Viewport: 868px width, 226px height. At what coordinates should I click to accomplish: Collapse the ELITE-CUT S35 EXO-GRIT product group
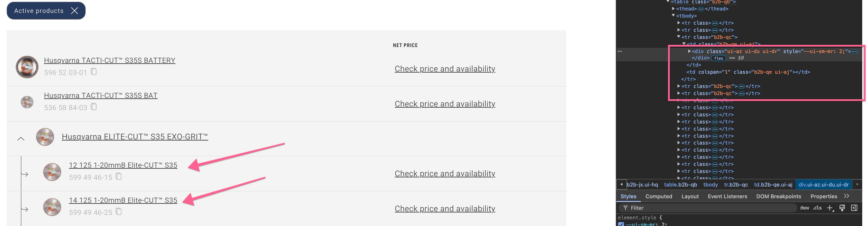click(21, 139)
